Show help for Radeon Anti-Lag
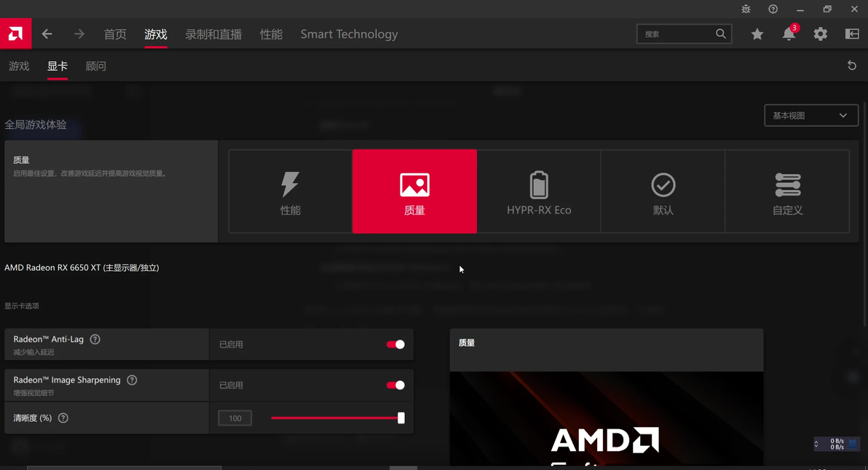 coord(95,339)
